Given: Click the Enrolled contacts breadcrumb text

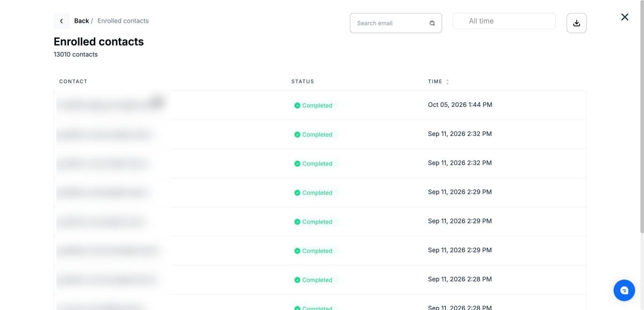Looking at the screenshot, I should 123,21.
